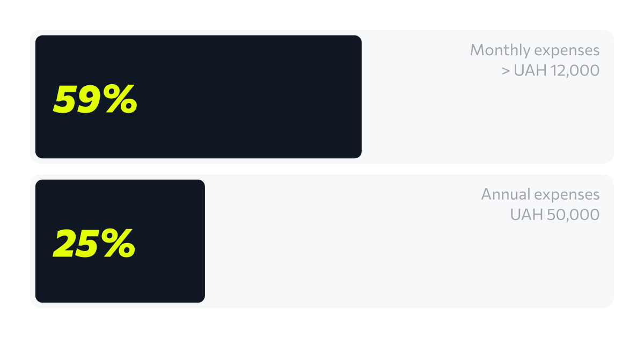The image size is (644, 338).
Task: Click the "UAH 50,000" text
Action: click(554, 215)
